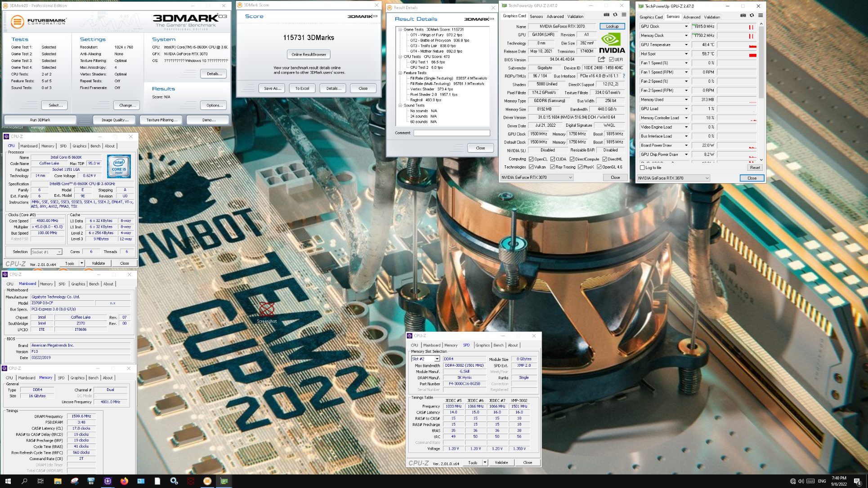Click the BIOS share/upload arrow icon in GPU-Z

602,59
